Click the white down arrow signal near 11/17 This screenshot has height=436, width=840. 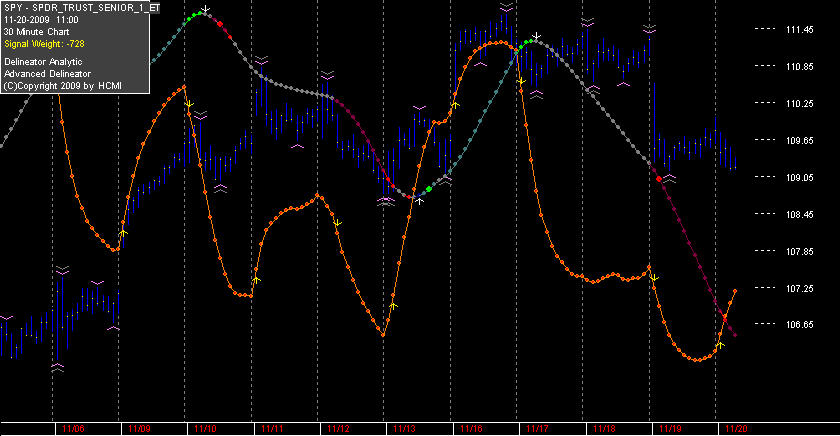coord(536,36)
